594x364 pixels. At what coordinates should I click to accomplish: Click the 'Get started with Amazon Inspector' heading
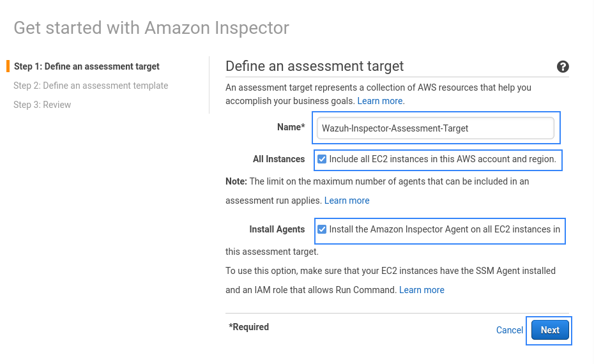[x=151, y=28]
